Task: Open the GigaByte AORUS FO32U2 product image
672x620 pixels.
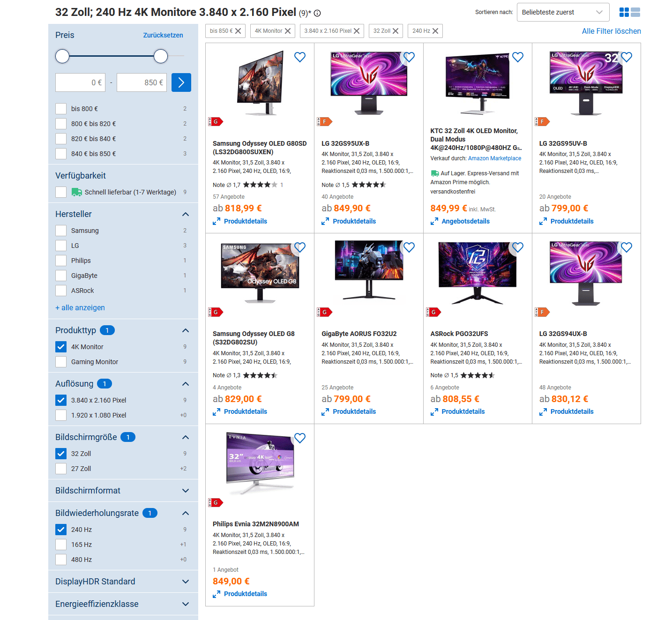Action: (369, 271)
